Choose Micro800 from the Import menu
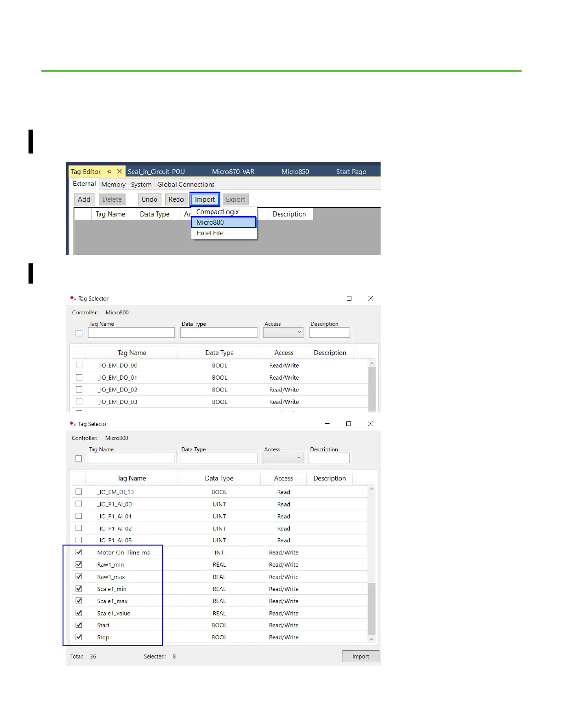 pos(224,222)
